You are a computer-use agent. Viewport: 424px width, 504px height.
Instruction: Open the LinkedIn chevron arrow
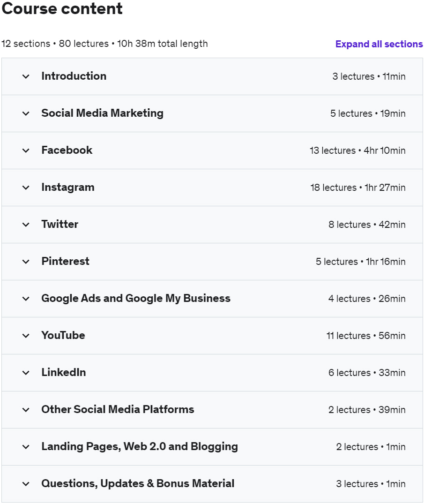pos(26,373)
